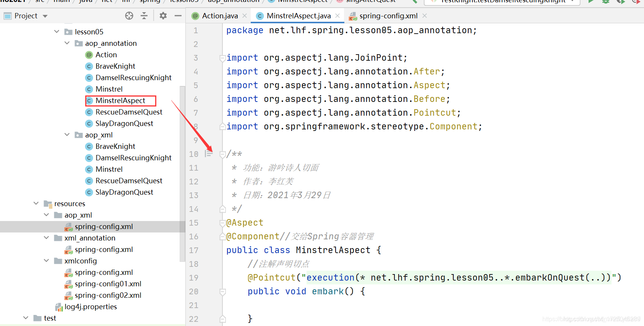The width and height of the screenshot is (644, 326).
Task: Select RescueDamselQuest in aop_annotation
Action: coord(129,112)
